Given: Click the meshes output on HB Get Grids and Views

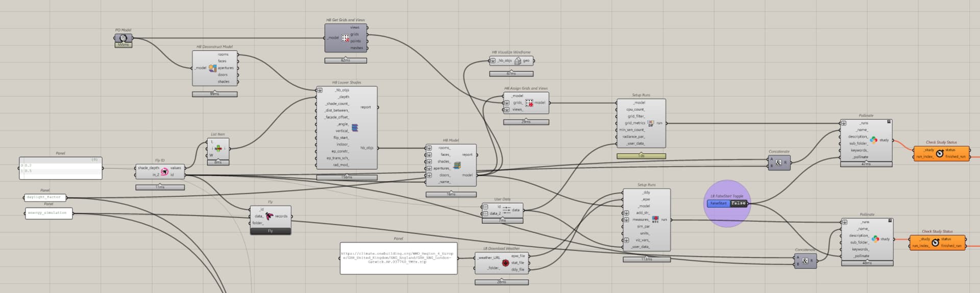Looking at the screenshot, I should tap(357, 48).
